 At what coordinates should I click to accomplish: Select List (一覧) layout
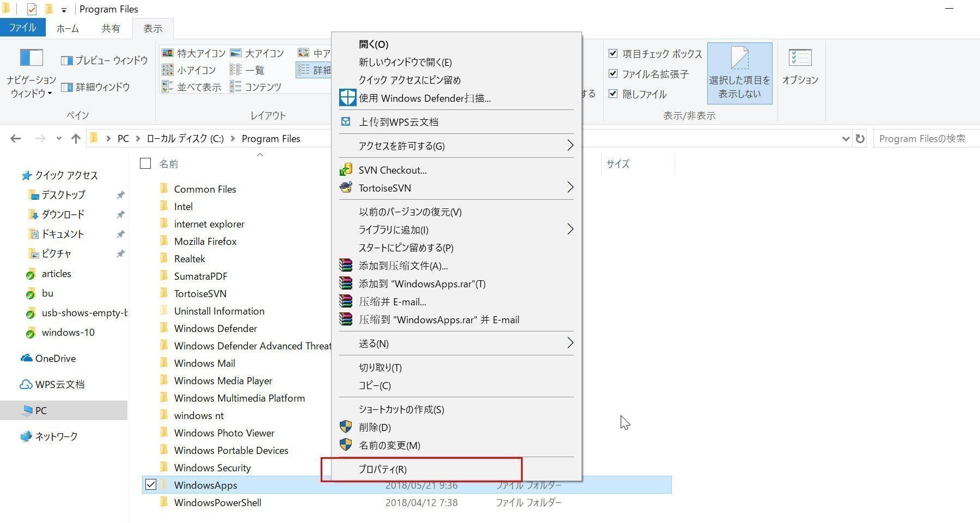247,70
